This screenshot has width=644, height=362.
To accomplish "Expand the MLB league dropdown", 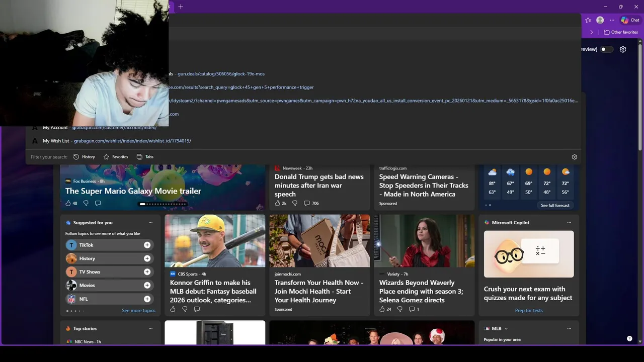I will pos(506,329).
